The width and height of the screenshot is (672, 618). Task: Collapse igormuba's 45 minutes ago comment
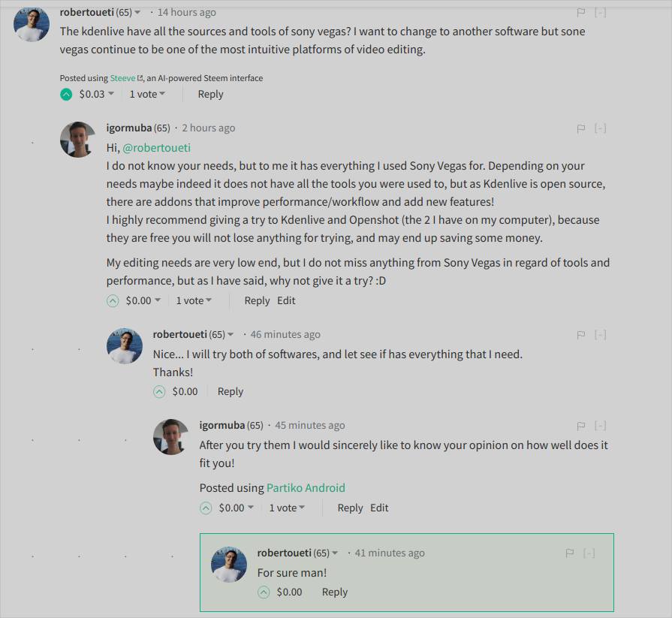601,427
